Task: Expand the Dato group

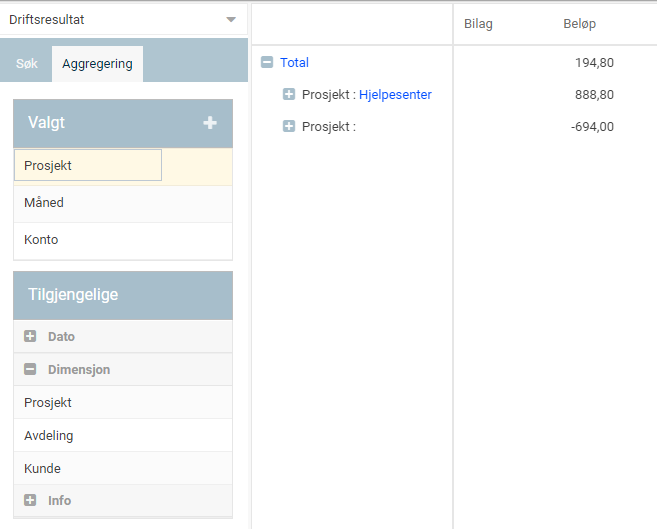Action: click(x=30, y=336)
